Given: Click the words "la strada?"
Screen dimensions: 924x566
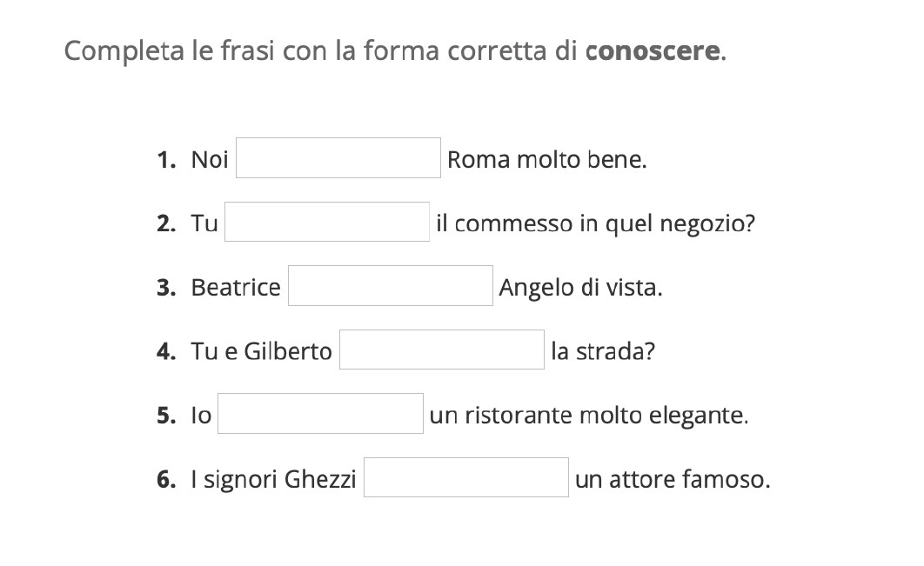Looking at the screenshot, I should 603,352.
